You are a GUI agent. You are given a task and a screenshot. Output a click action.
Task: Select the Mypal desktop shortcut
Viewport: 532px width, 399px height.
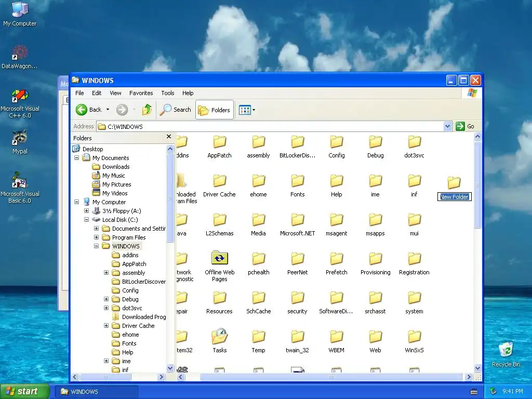20,141
